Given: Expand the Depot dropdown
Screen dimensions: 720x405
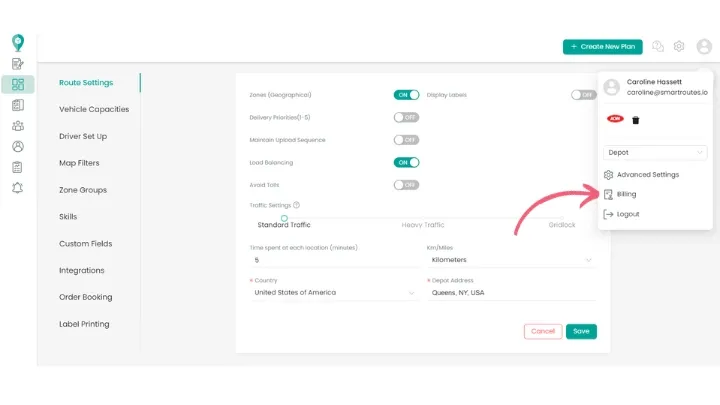Looking at the screenshot, I should click(656, 153).
